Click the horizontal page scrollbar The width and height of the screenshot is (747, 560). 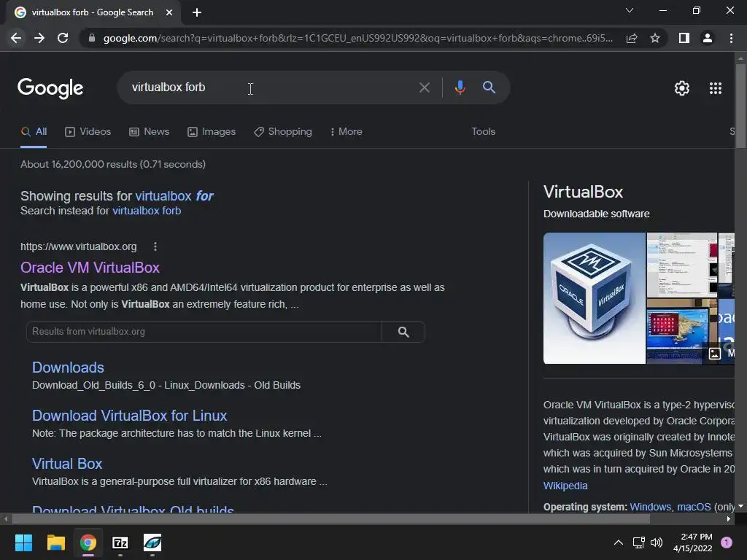[x=331, y=518]
